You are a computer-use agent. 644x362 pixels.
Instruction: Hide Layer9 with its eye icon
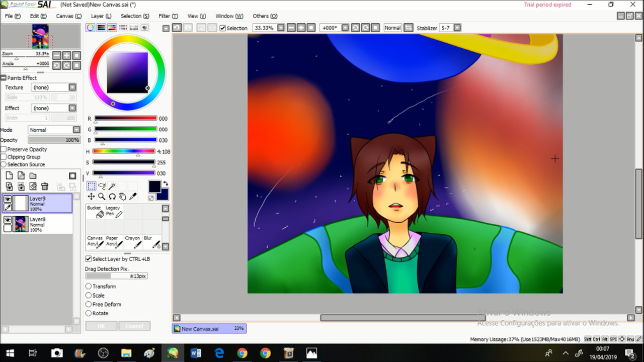(x=8, y=200)
